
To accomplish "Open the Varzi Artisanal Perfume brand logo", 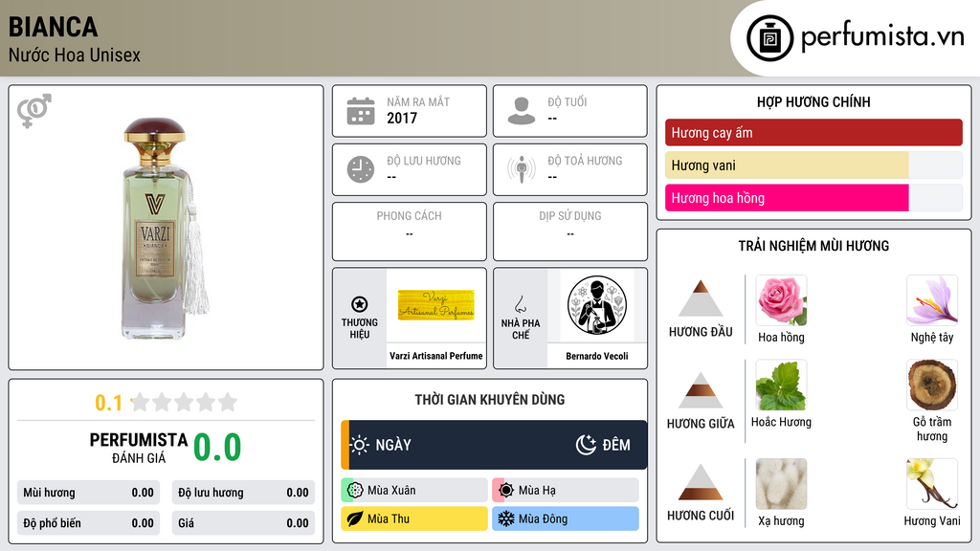I will click(x=436, y=305).
